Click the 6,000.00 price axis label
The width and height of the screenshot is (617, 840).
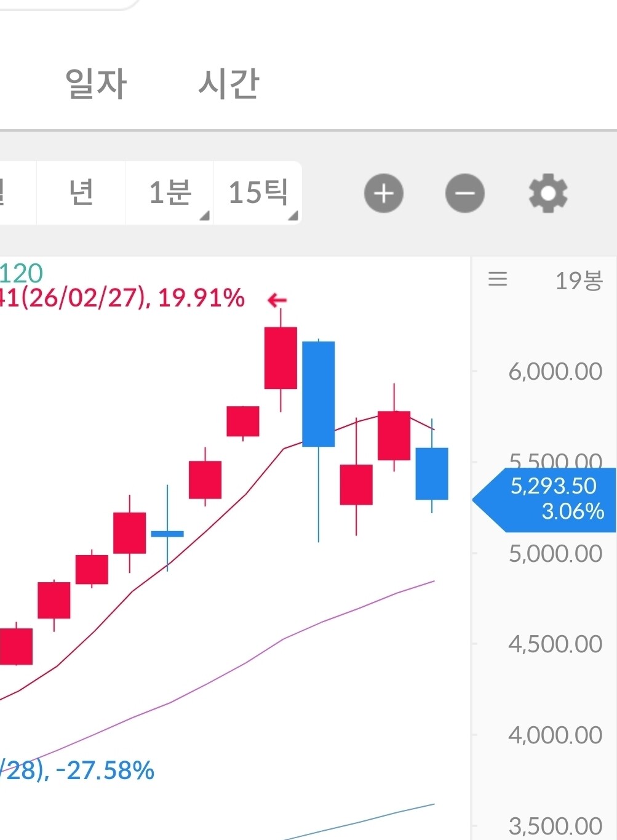pos(555,372)
